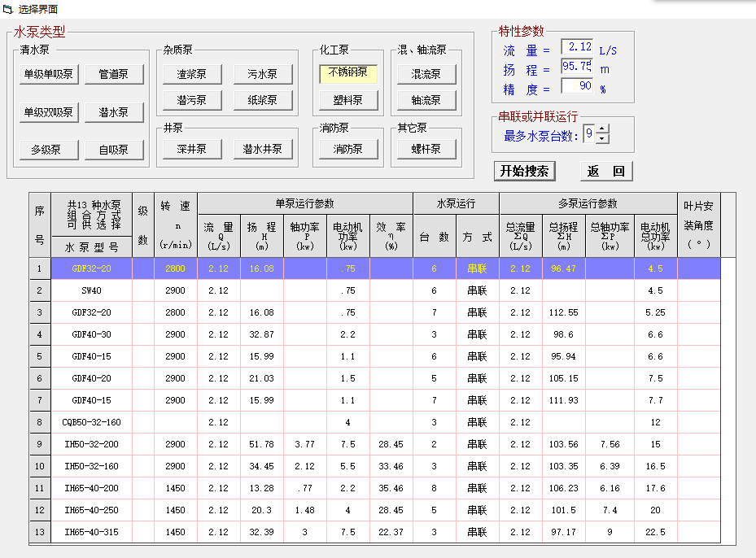
Task: Select the 螺杆泵 button
Action: pyautogui.click(x=426, y=149)
